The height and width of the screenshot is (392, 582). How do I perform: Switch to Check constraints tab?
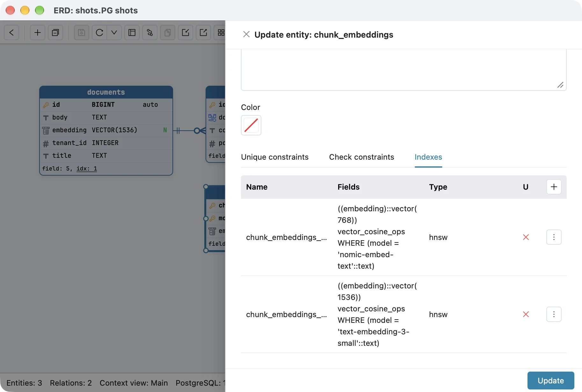pos(362,157)
